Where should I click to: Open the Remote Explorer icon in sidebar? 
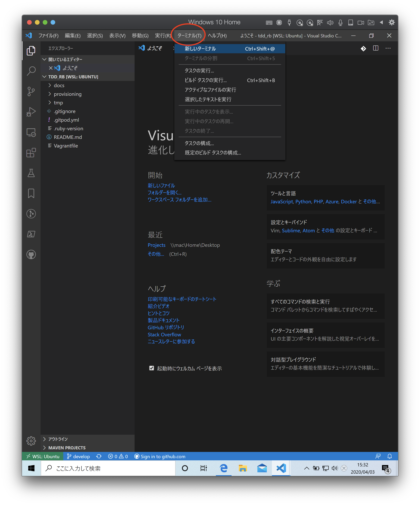(x=31, y=132)
